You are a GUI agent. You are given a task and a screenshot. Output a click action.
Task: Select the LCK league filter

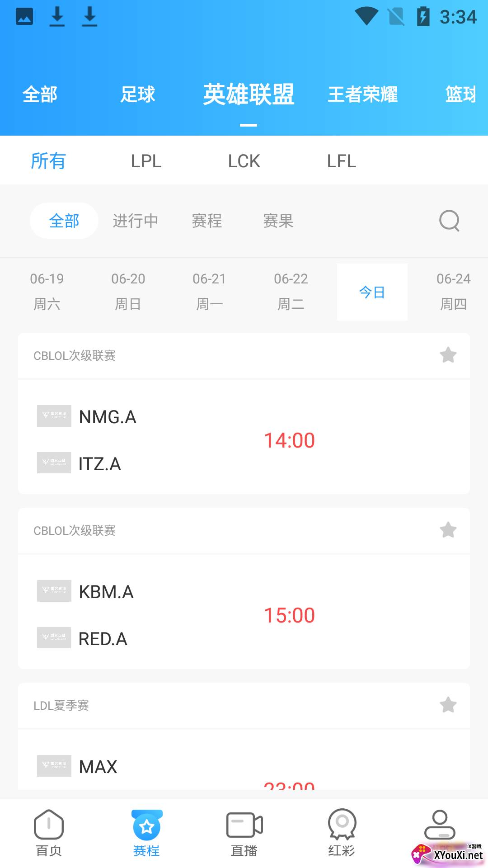pos(244,161)
